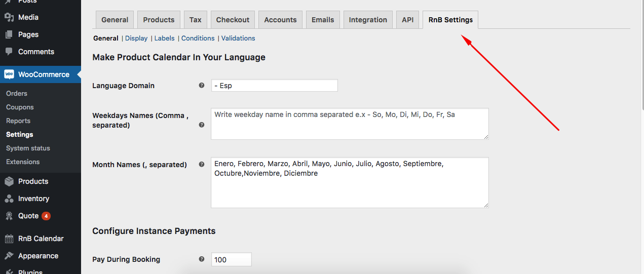644x274 pixels.
Task: Go to the Validations subsection link
Action: [x=238, y=38]
